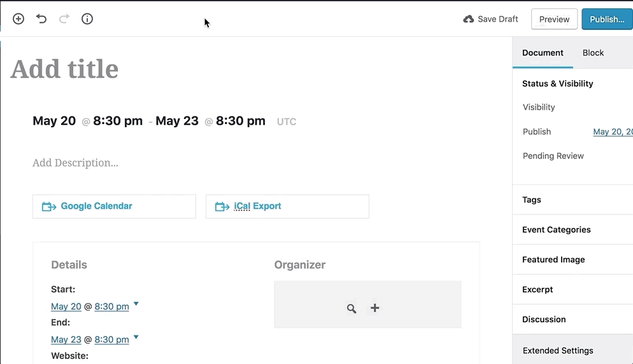Click the organizer search magnifier icon
The height and width of the screenshot is (364, 633).
[352, 309]
